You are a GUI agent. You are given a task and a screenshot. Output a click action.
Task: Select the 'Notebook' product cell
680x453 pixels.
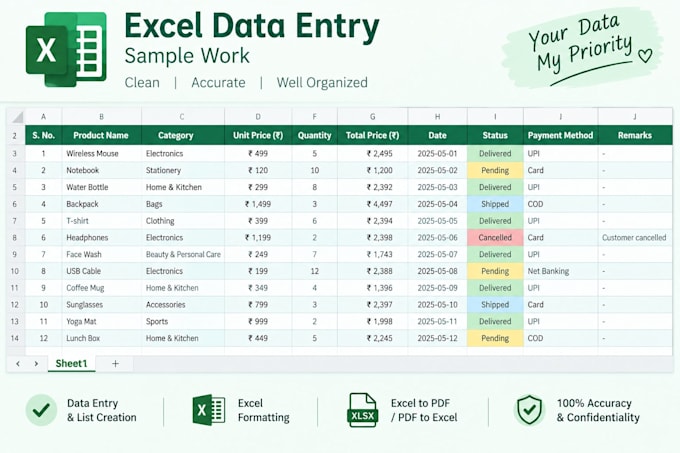tap(101, 170)
